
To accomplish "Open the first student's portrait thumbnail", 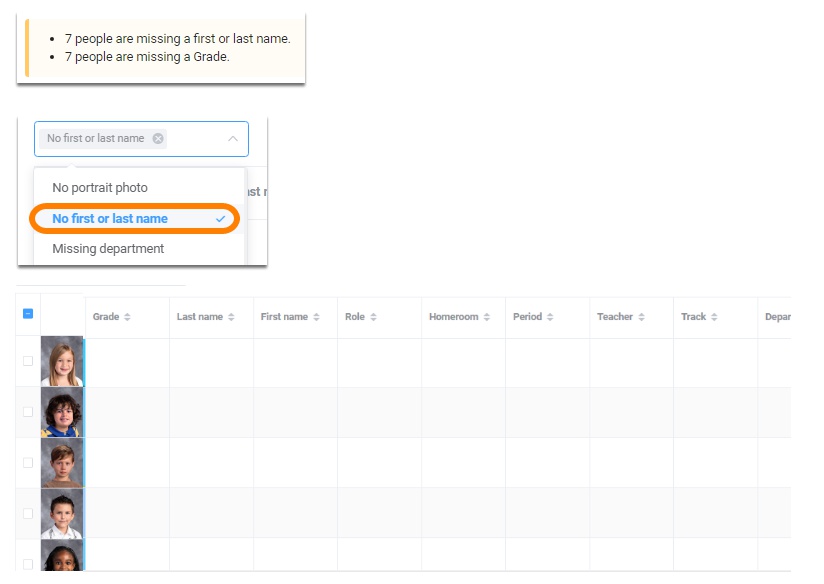I will tap(62, 362).
